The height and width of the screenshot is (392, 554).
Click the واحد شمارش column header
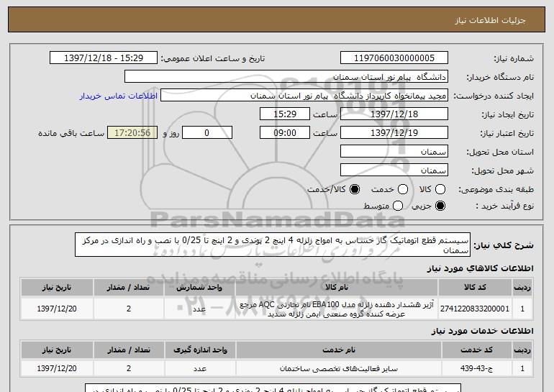[x=199, y=288]
